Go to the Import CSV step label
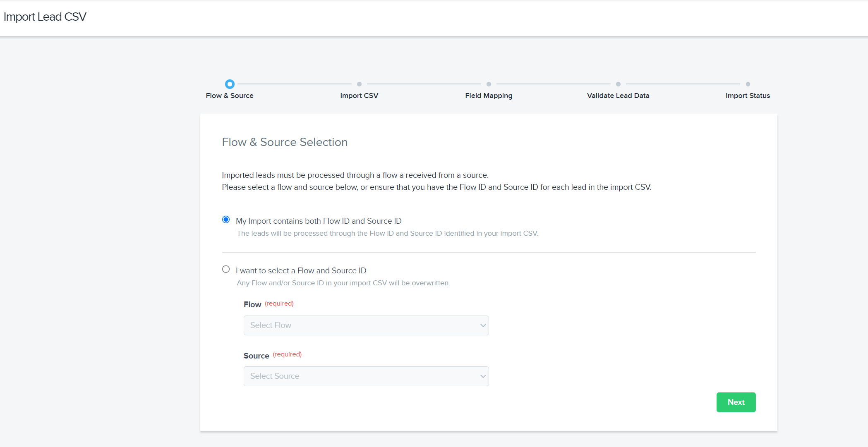868x447 pixels. click(359, 96)
